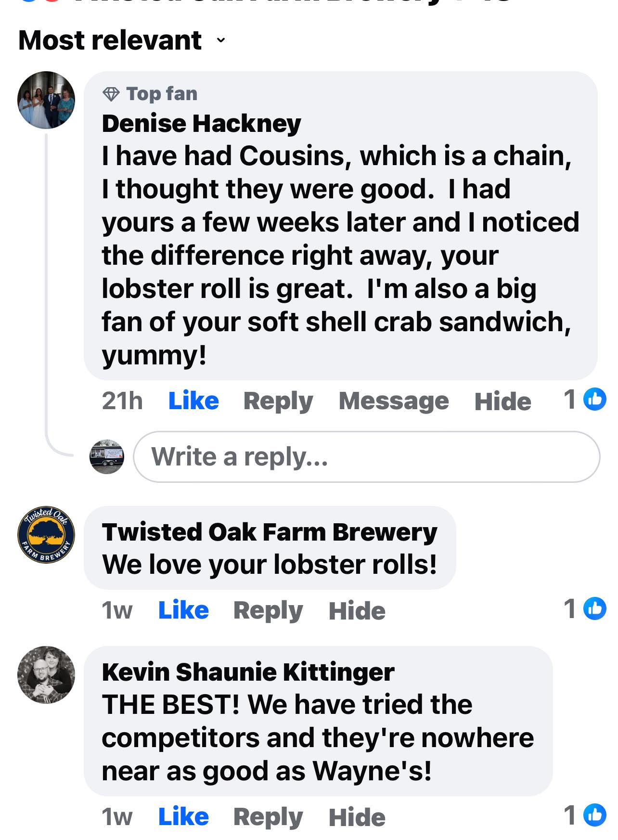Open Twisted Oak Farm Brewery logo avatar
The width and height of the screenshot is (618, 840).
[x=46, y=535]
